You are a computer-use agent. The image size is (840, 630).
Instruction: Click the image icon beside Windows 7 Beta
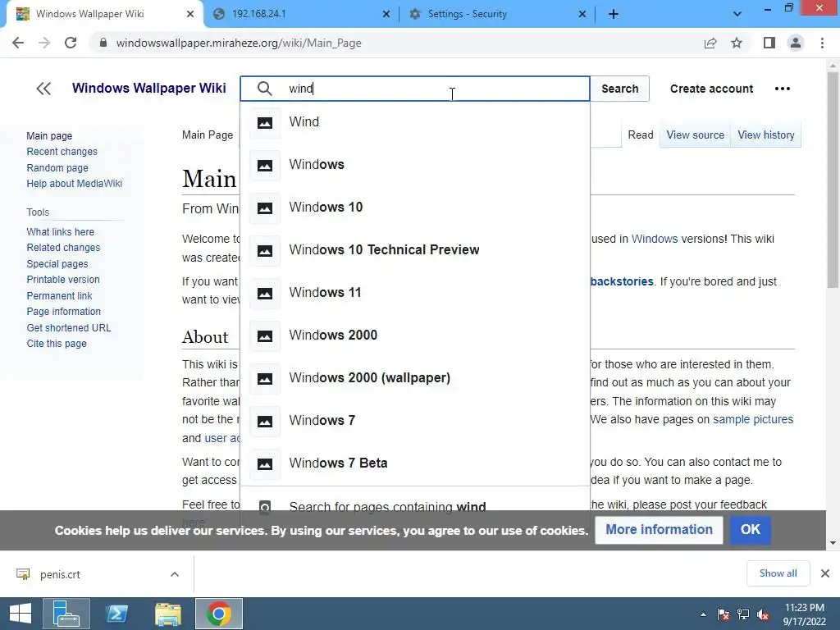265,464
